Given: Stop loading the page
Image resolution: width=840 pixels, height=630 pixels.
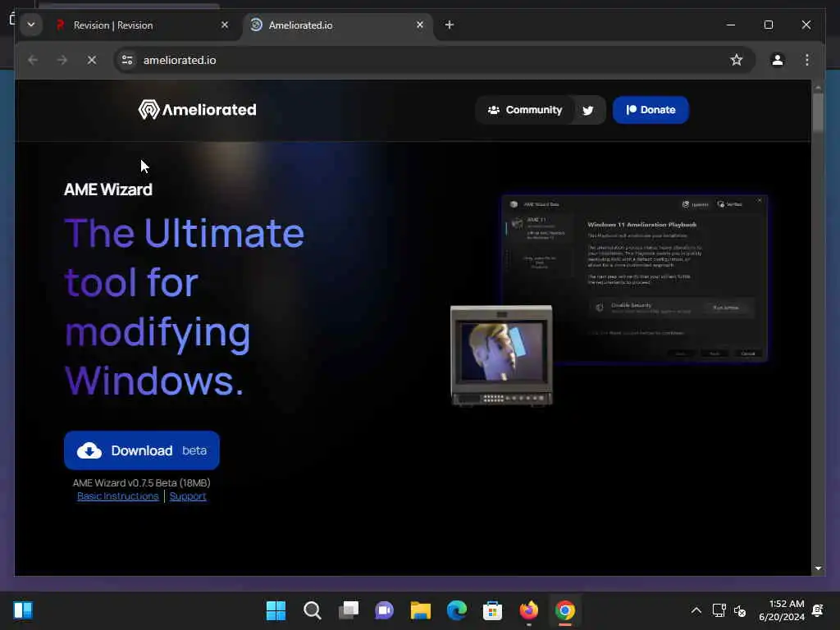Looking at the screenshot, I should point(92,60).
